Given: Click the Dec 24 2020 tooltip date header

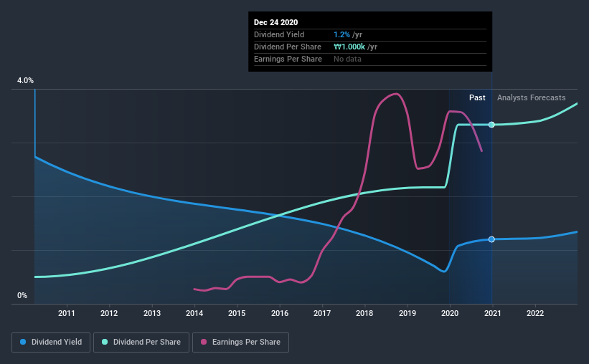Looking at the screenshot, I should pyautogui.click(x=275, y=22).
